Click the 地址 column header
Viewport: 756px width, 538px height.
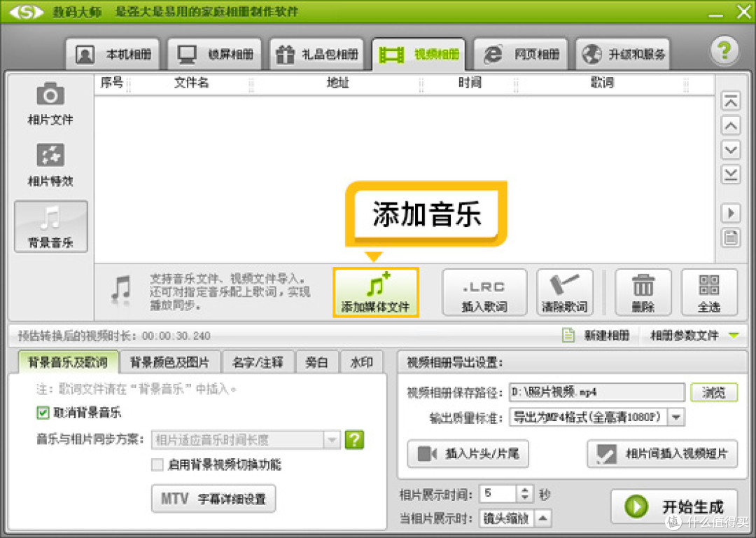point(337,83)
